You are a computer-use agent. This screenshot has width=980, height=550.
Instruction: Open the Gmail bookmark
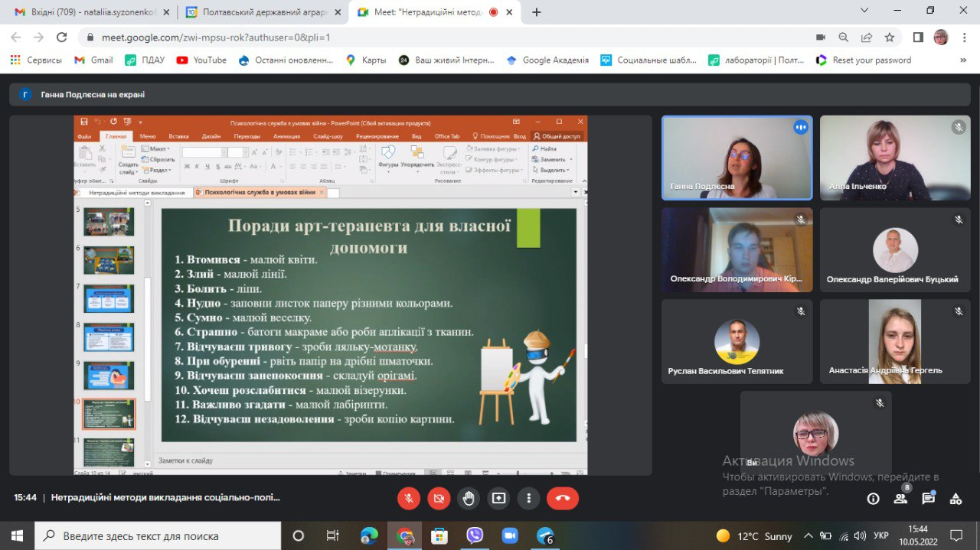point(93,60)
